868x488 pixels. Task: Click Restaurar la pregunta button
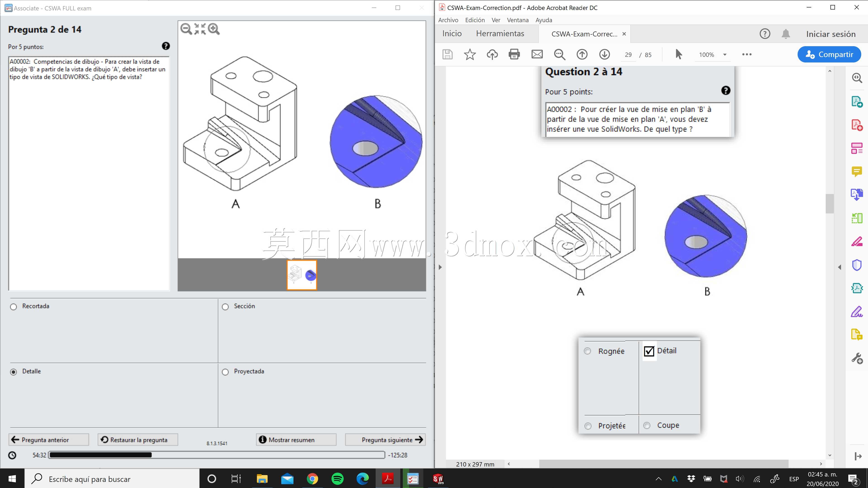[x=138, y=440]
